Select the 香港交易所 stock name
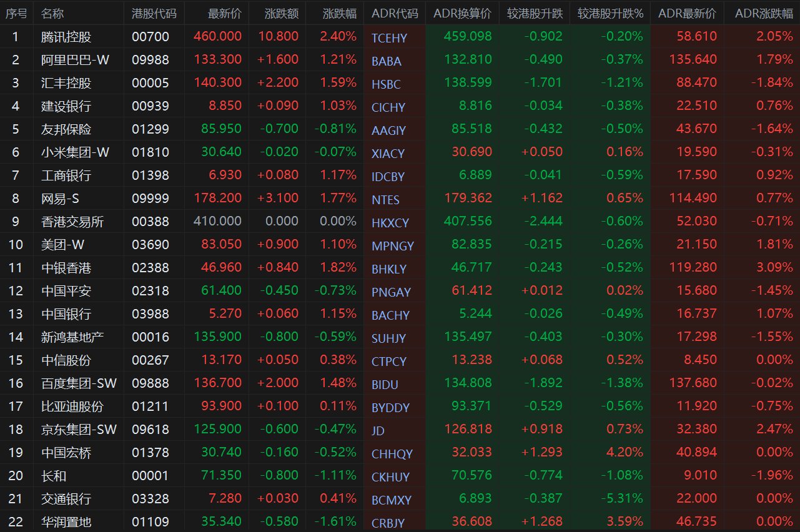800x532 pixels. (x=72, y=222)
